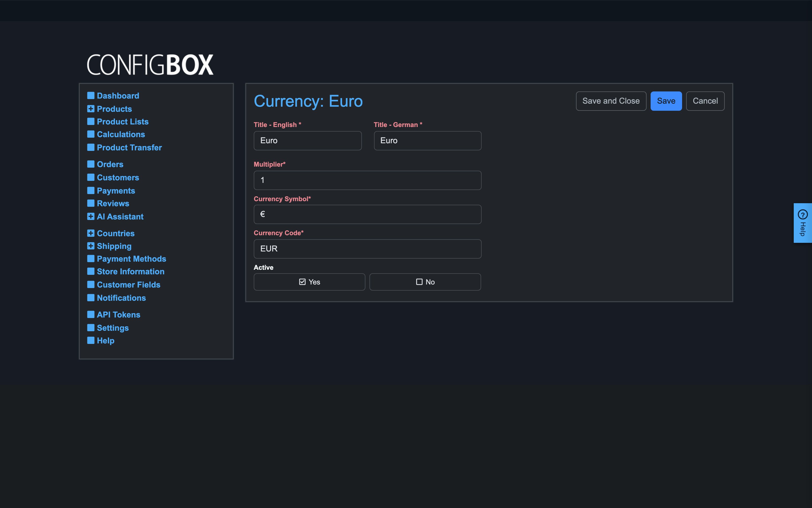Screen dimensions: 812x508
Task: Click the icon beside Product Transfer
Action: click(x=91, y=148)
